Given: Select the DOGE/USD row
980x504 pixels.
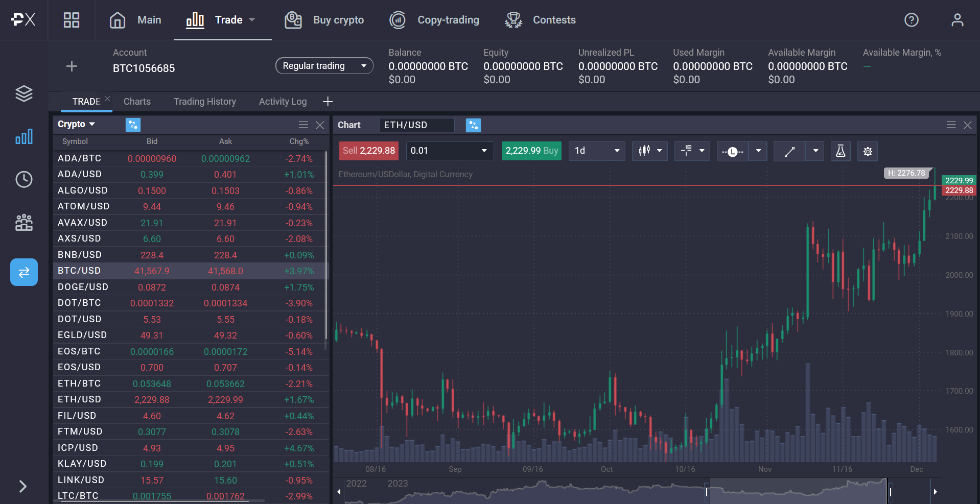Looking at the screenshot, I should pos(189,287).
